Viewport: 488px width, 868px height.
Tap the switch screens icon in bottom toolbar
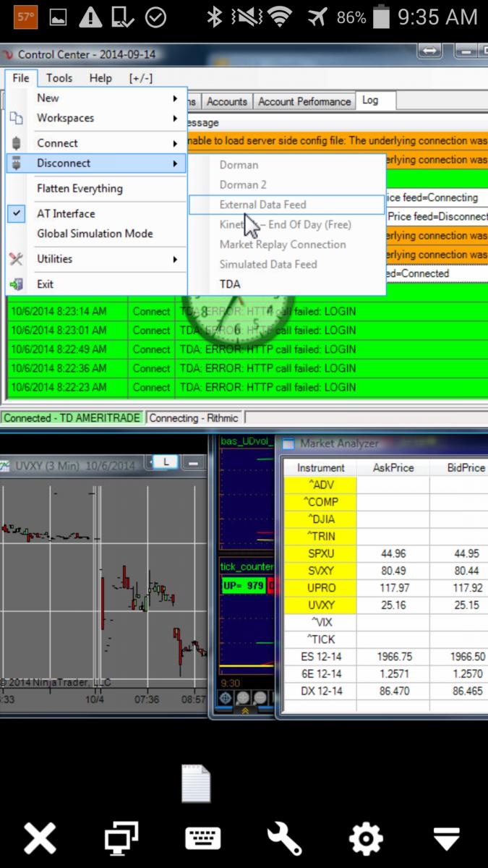point(121,839)
